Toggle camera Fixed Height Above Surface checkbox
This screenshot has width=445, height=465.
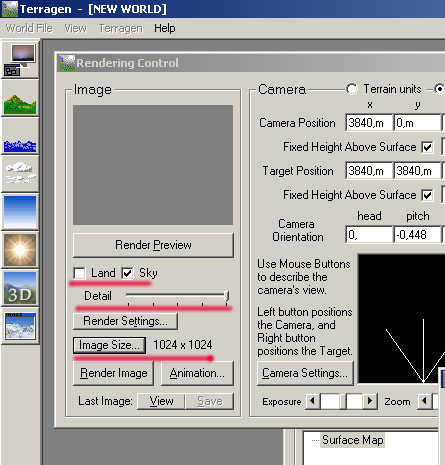pyautogui.click(x=427, y=147)
